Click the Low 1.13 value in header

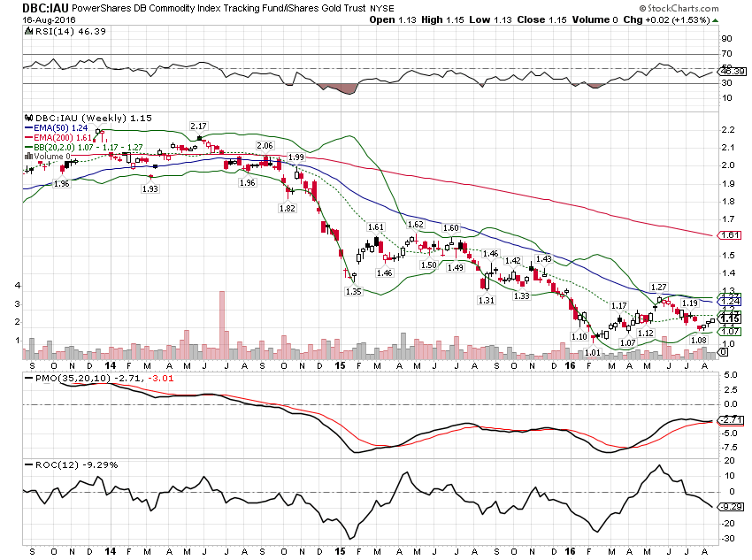click(x=491, y=20)
